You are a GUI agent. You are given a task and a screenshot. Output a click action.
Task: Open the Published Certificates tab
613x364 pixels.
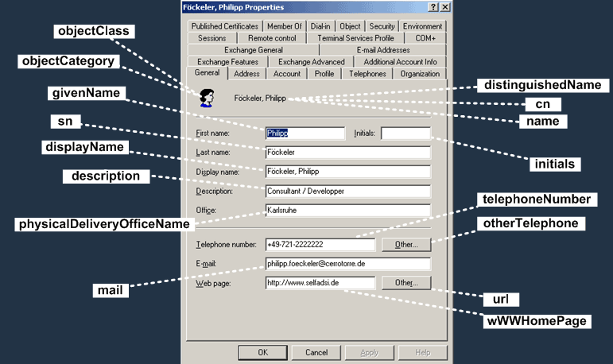point(225,26)
